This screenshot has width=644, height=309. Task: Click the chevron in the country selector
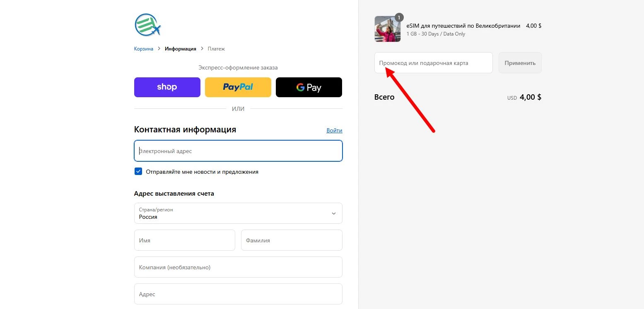click(x=333, y=213)
